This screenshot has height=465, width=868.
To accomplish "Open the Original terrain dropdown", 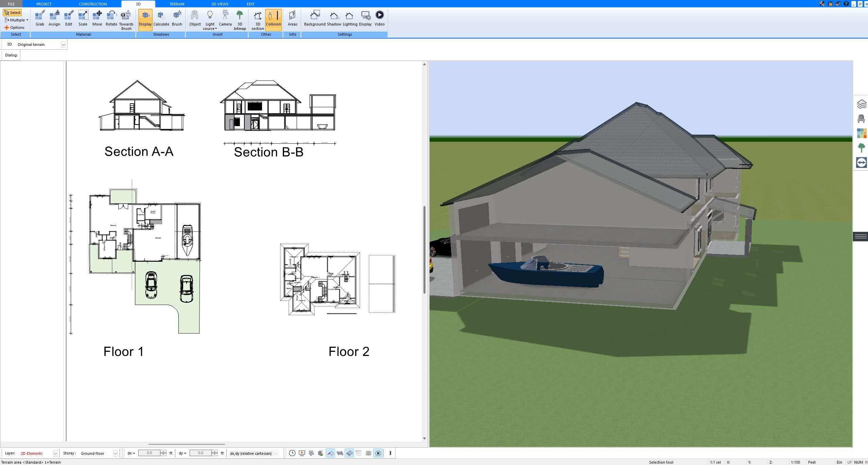I will coord(64,44).
